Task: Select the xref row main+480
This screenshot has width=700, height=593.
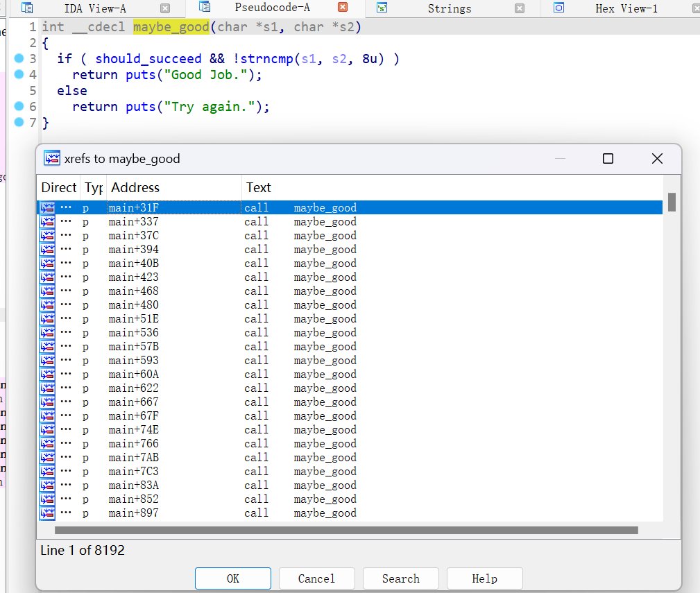Action: 350,304
